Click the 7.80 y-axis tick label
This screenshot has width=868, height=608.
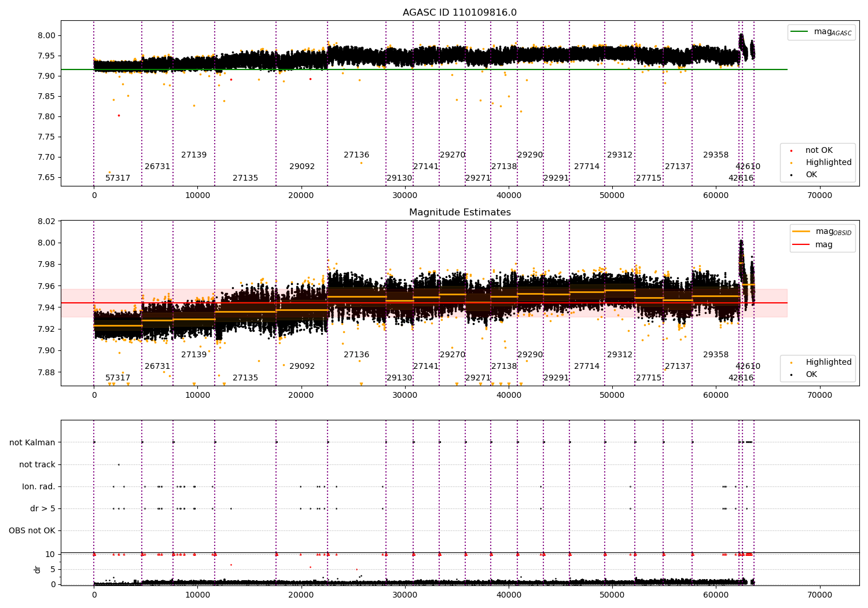pos(46,117)
